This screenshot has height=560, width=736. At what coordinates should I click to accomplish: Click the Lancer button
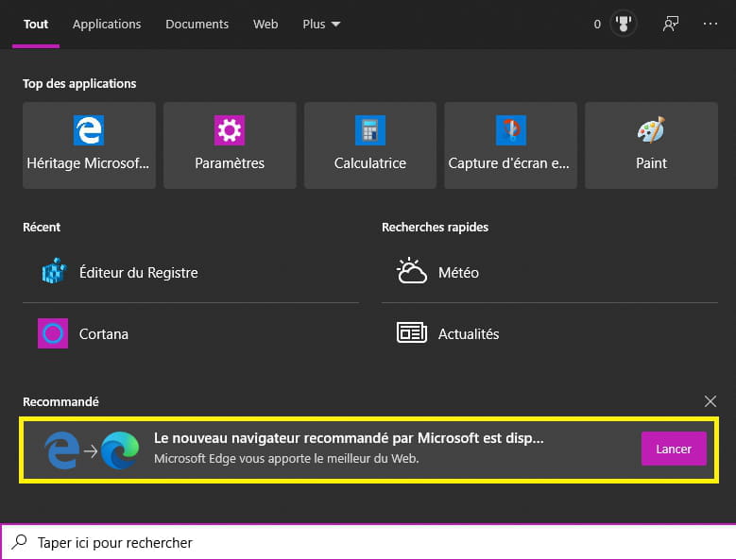tap(674, 449)
